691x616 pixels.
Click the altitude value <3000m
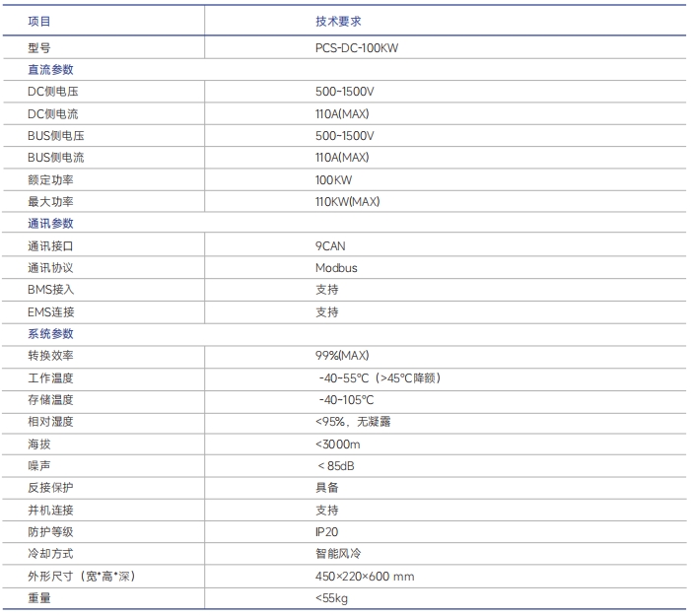coord(338,445)
